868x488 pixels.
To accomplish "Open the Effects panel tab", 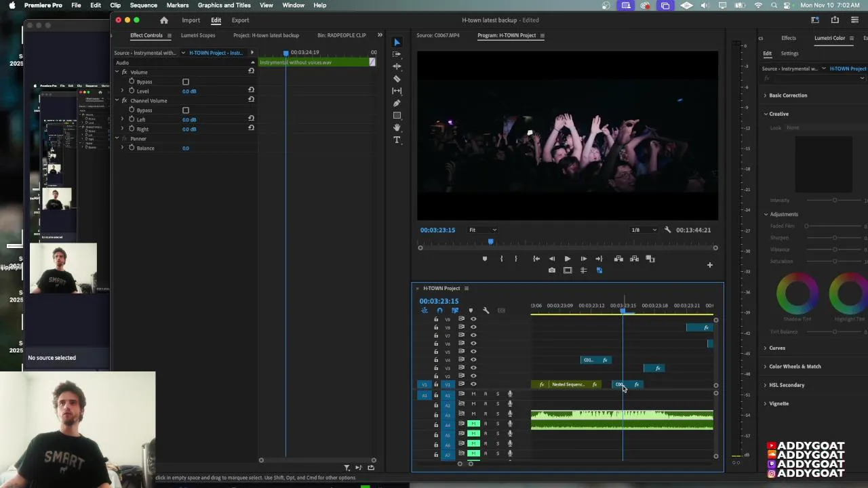I will [789, 38].
